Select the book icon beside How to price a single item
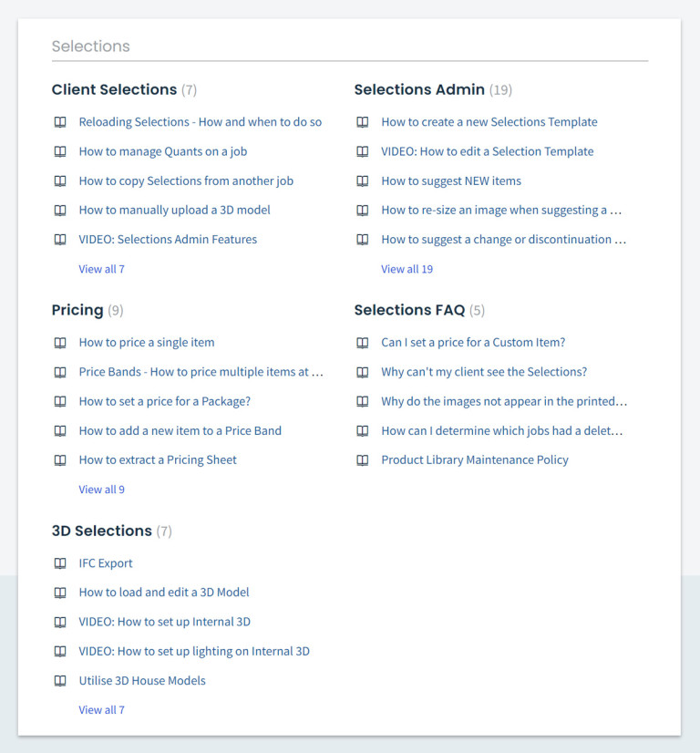Viewport: 700px width, 753px height. (x=60, y=342)
